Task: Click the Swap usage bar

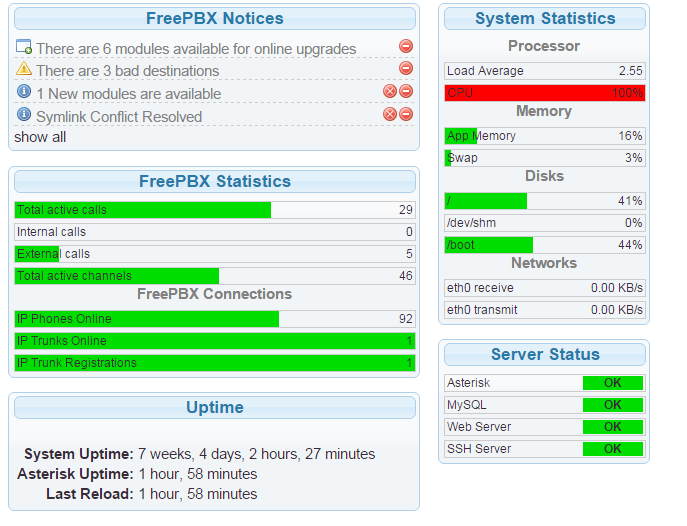Action: 545,158
